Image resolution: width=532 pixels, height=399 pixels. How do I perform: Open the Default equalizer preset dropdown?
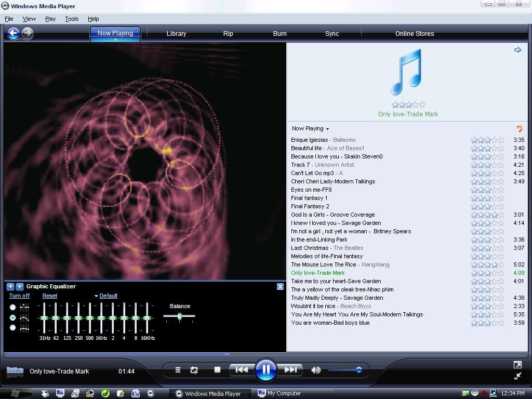(x=105, y=296)
